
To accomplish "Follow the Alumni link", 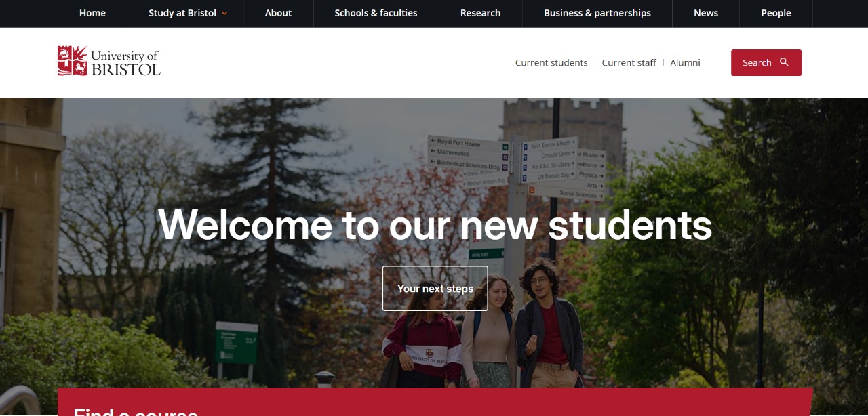I will [x=685, y=62].
